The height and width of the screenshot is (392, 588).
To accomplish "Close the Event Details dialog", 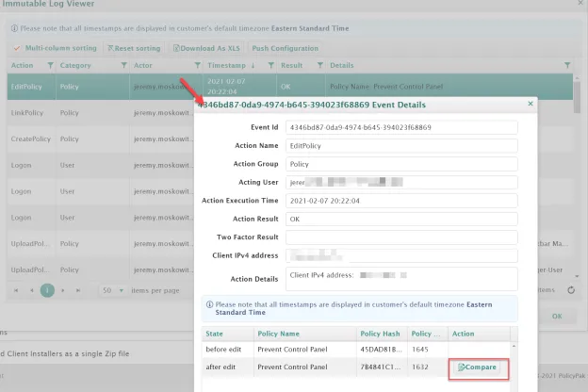I will 531,104.
